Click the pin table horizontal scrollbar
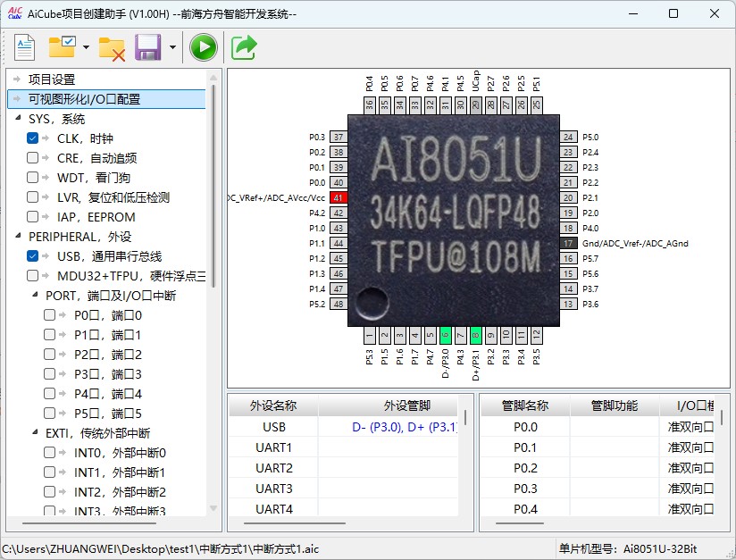This screenshot has width=736, height=560. pos(520,522)
